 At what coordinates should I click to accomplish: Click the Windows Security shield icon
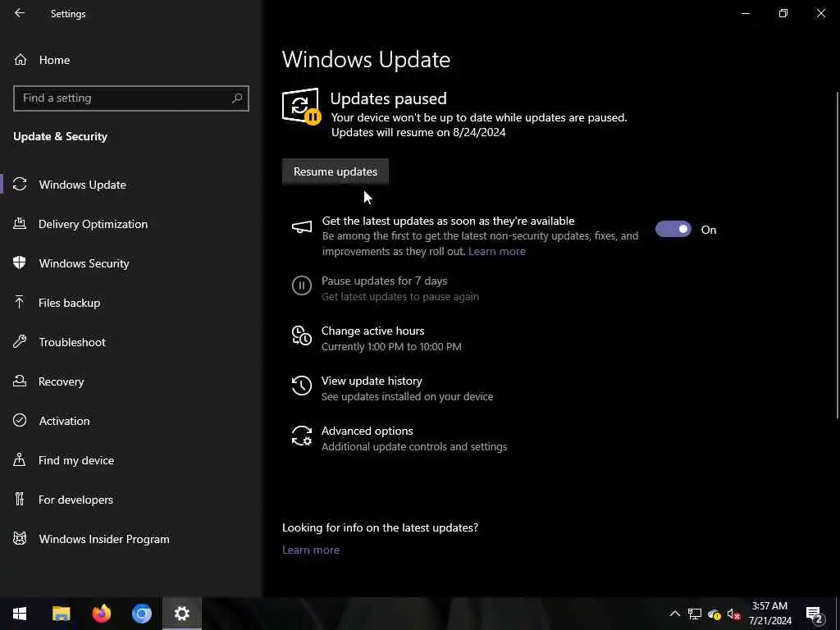pyautogui.click(x=20, y=262)
